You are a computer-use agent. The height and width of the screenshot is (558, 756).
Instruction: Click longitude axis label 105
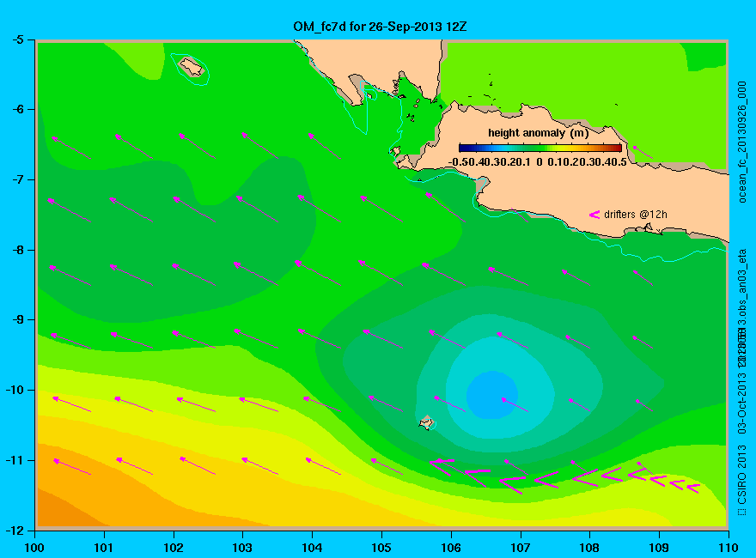(x=381, y=548)
